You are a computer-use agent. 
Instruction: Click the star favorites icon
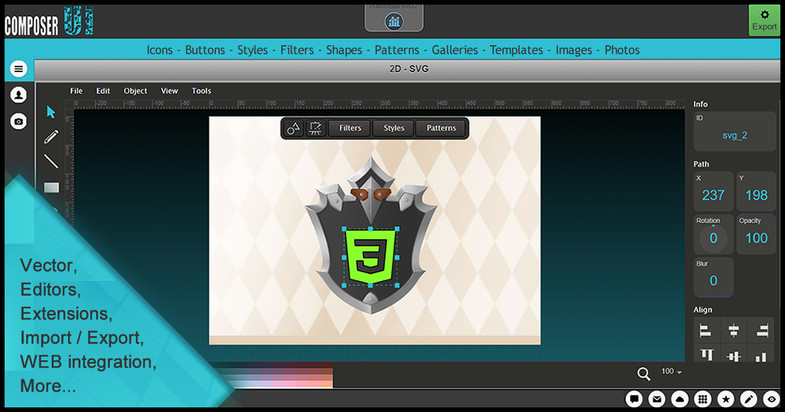[726, 399]
